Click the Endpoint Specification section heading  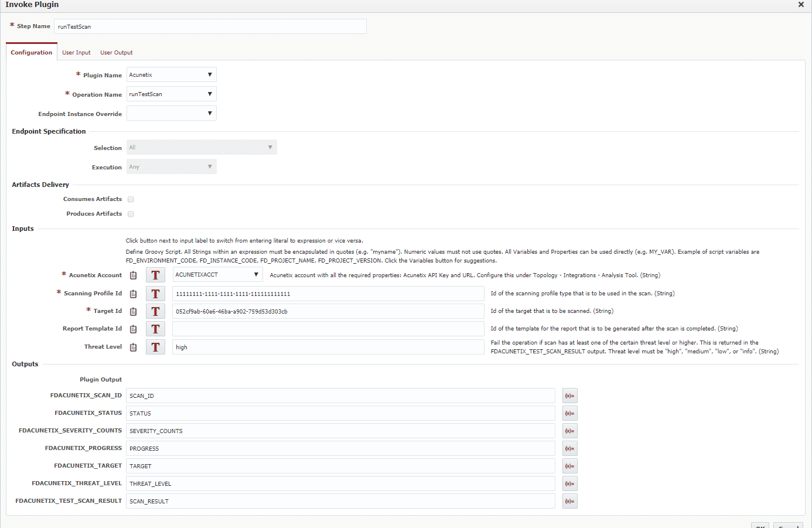point(49,131)
